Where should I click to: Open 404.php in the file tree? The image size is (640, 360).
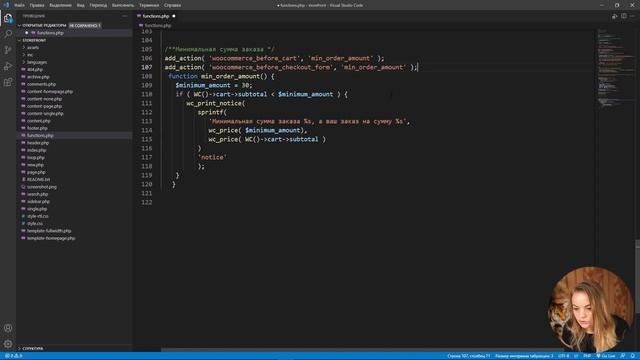tap(35, 69)
